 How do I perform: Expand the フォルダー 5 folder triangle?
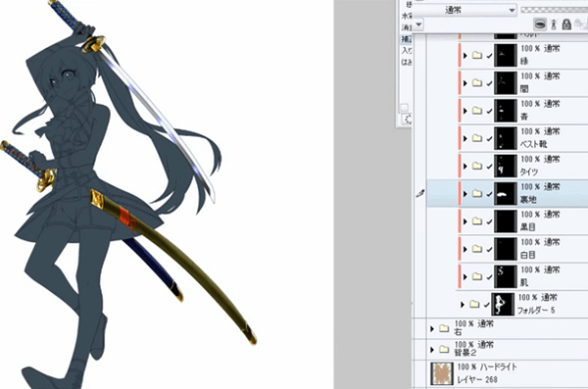pyautogui.click(x=463, y=305)
